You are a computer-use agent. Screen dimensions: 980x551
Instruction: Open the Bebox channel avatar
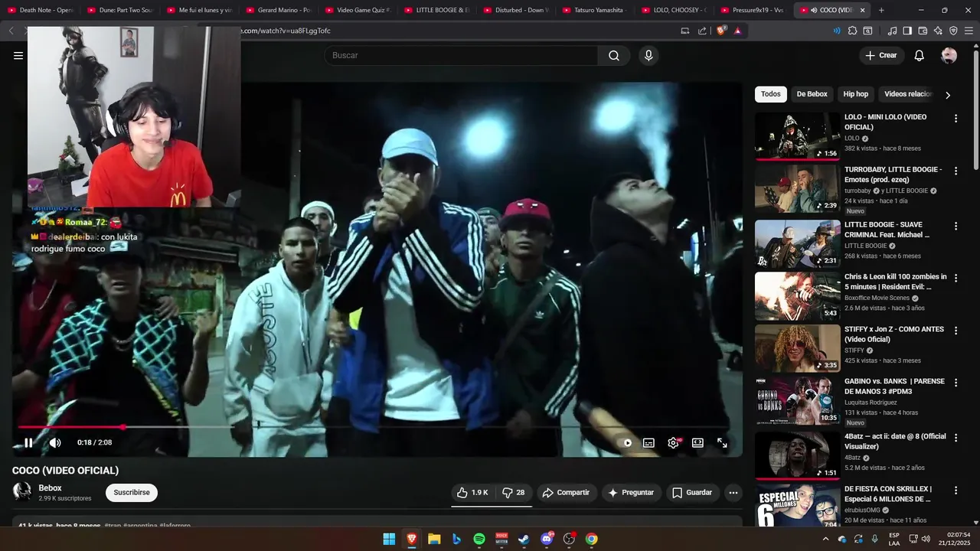22,491
